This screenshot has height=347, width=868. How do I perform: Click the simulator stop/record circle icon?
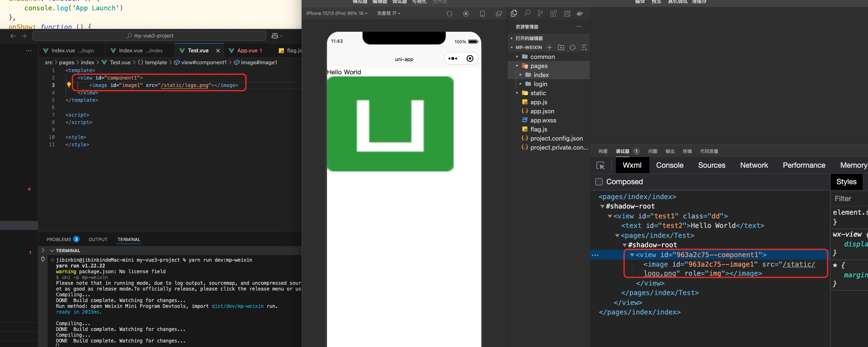click(x=466, y=14)
